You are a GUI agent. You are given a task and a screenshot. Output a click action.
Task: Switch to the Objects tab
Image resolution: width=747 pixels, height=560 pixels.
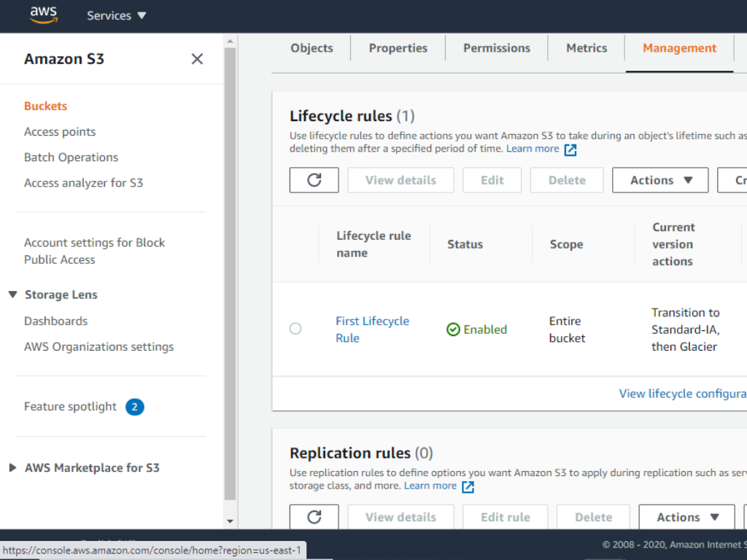(311, 48)
